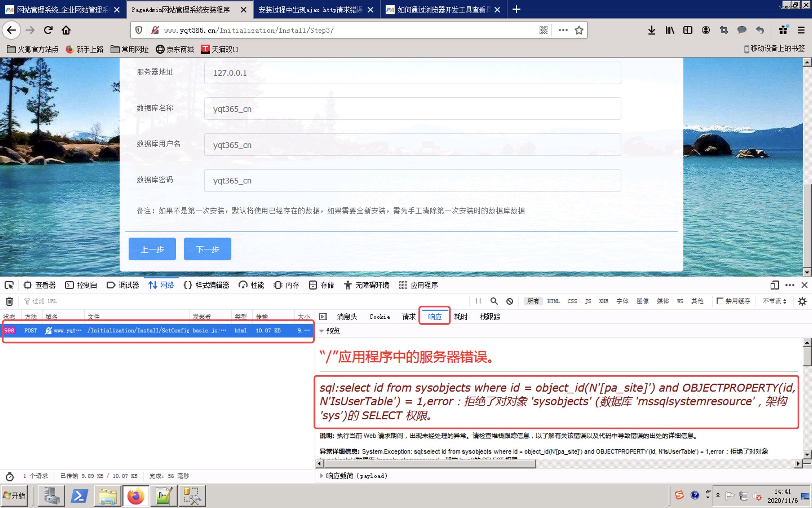Image resolution: width=812 pixels, height=508 pixels.
Task: Toggle the sidebar view icon
Action: 687,30
